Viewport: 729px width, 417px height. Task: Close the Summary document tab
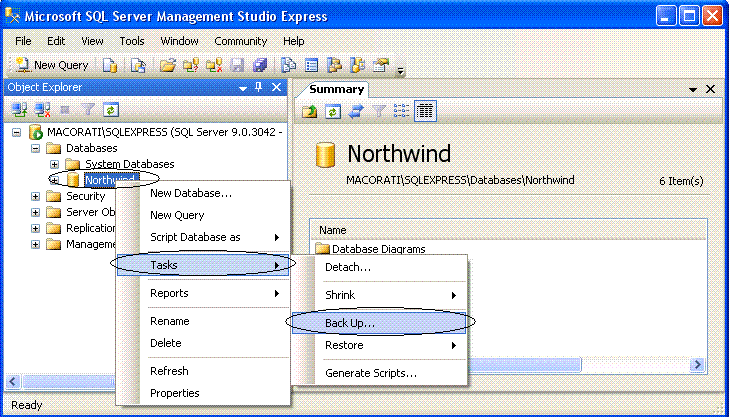(710, 89)
